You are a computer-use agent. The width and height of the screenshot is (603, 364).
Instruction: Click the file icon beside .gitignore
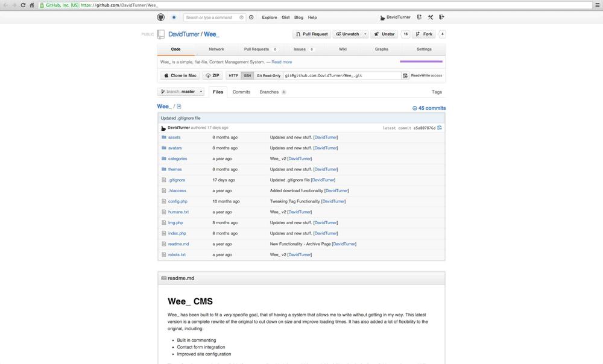(x=164, y=180)
